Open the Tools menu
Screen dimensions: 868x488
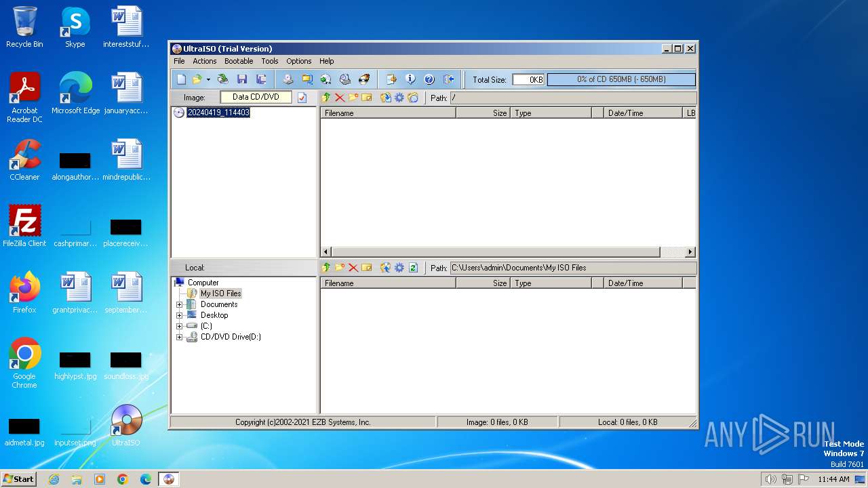(270, 61)
